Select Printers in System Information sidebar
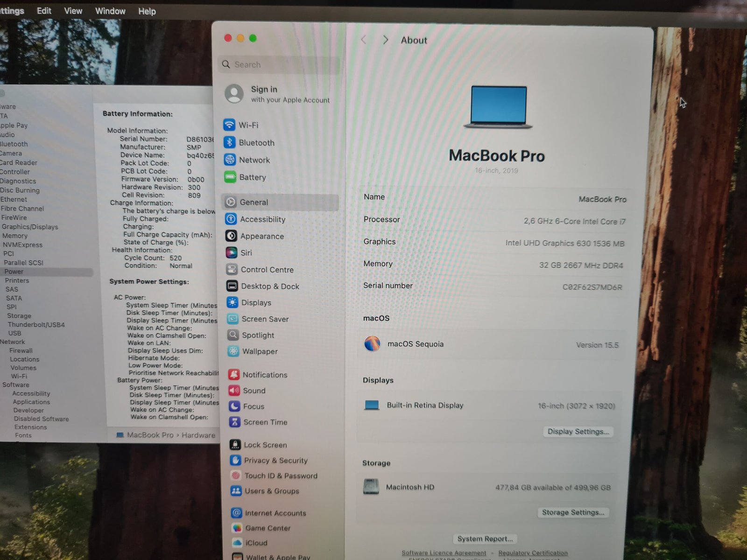The width and height of the screenshot is (747, 560). point(17,280)
